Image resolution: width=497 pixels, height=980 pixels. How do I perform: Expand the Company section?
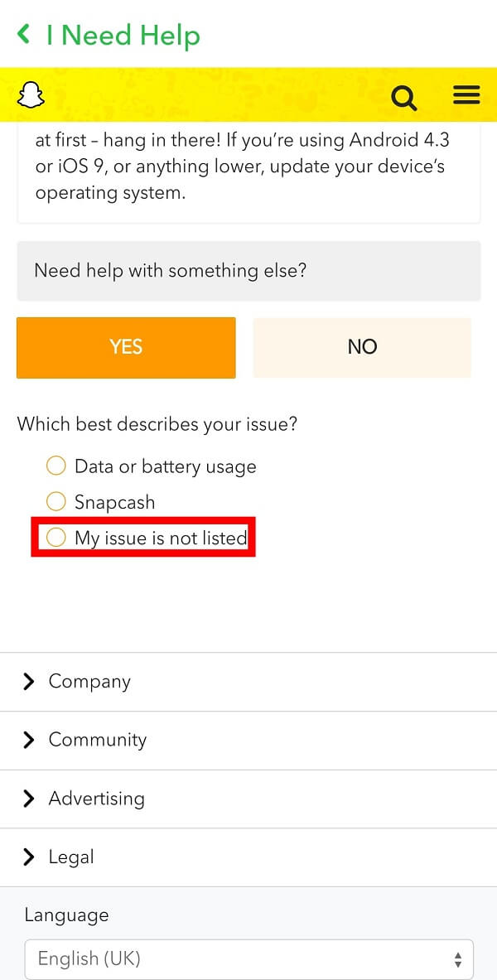[x=89, y=682]
